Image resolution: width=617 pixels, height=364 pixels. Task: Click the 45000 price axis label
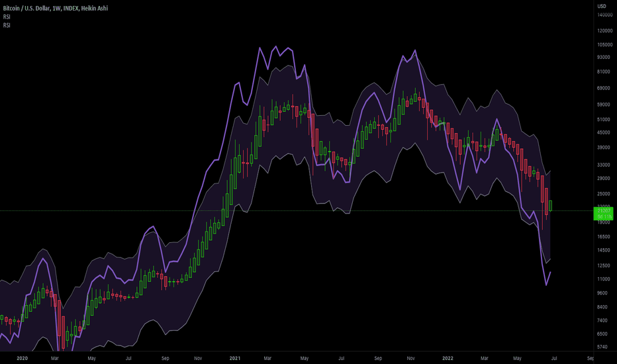point(604,132)
